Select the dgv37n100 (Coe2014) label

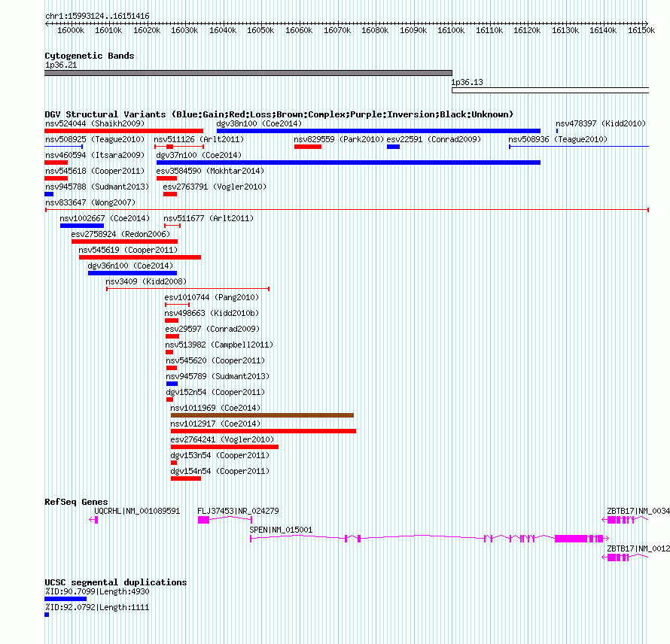click(x=199, y=156)
